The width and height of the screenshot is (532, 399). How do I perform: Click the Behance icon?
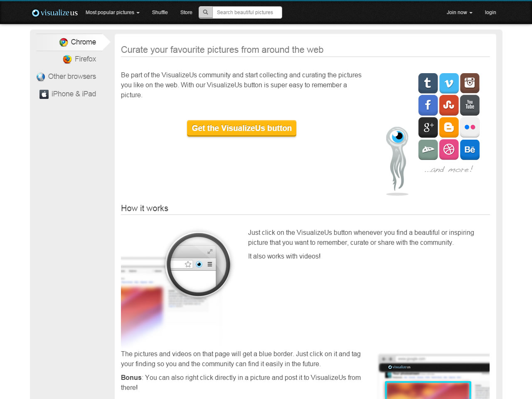(x=470, y=150)
